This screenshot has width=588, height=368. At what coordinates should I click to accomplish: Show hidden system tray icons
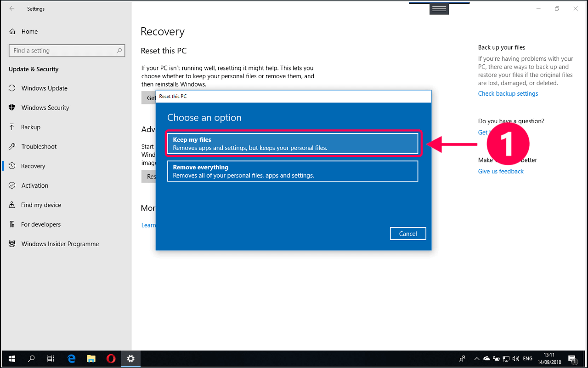click(x=476, y=359)
